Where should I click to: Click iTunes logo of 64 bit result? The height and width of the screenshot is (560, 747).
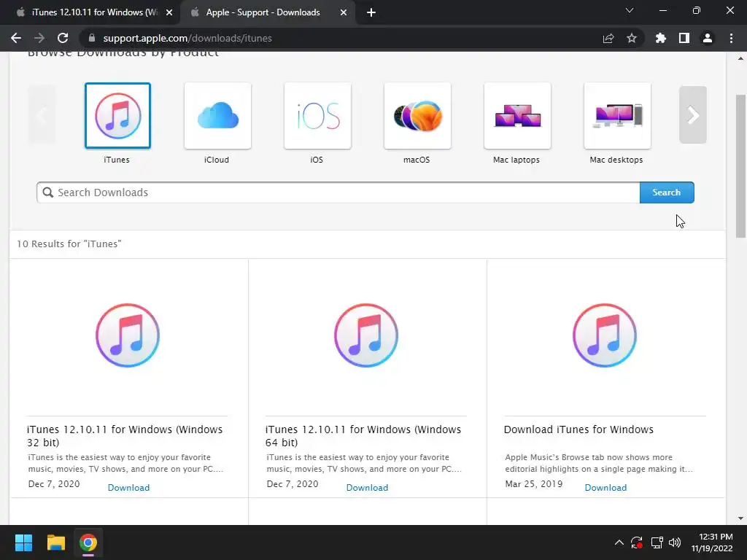coord(366,335)
